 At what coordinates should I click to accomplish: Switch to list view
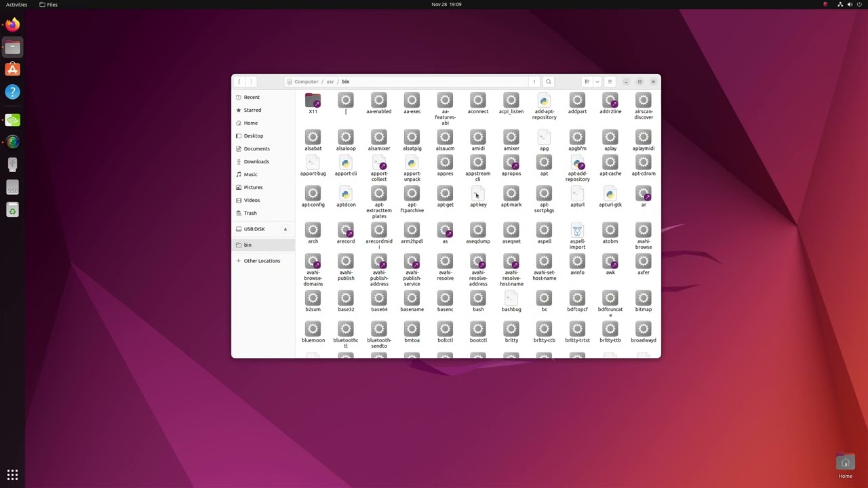(x=587, y=81)
